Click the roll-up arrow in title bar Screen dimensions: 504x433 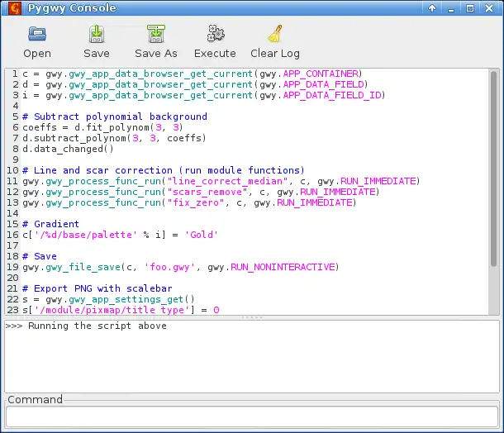click(x=432, y=8)
